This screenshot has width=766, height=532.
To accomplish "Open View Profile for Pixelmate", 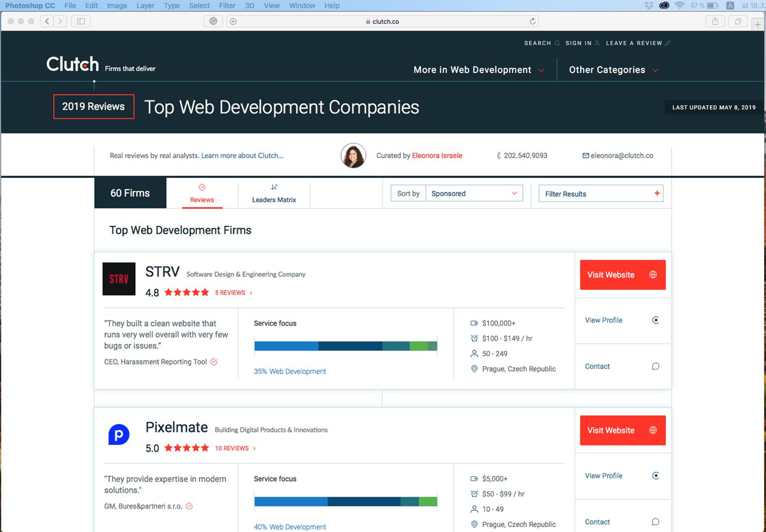I will point(623,476).
